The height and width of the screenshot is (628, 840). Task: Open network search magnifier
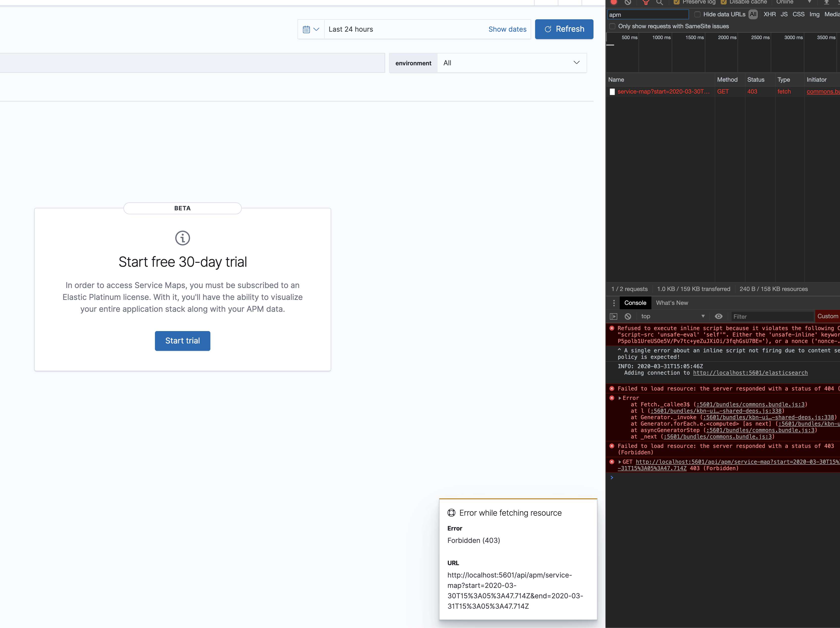pos(660,2)
